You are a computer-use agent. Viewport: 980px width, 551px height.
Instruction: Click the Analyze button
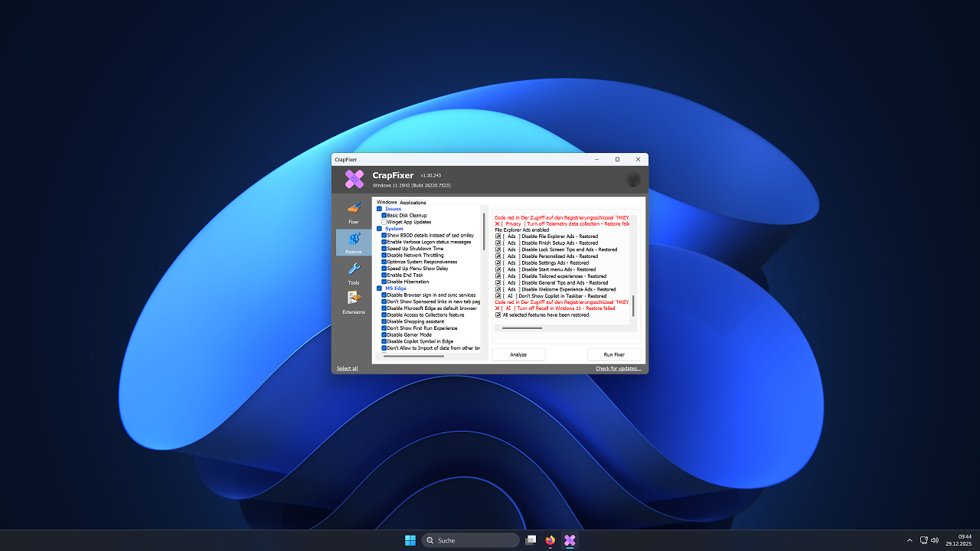click(x=518, y=354)
